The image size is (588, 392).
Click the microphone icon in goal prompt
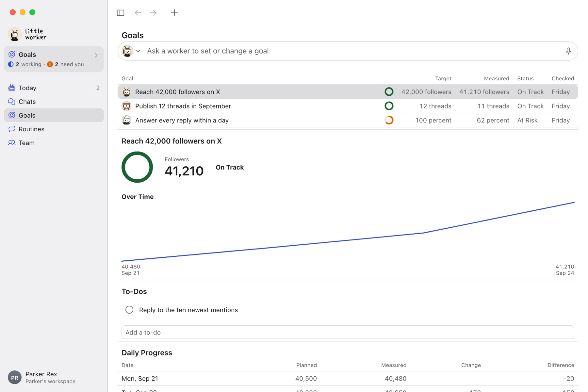pos(568,51)
